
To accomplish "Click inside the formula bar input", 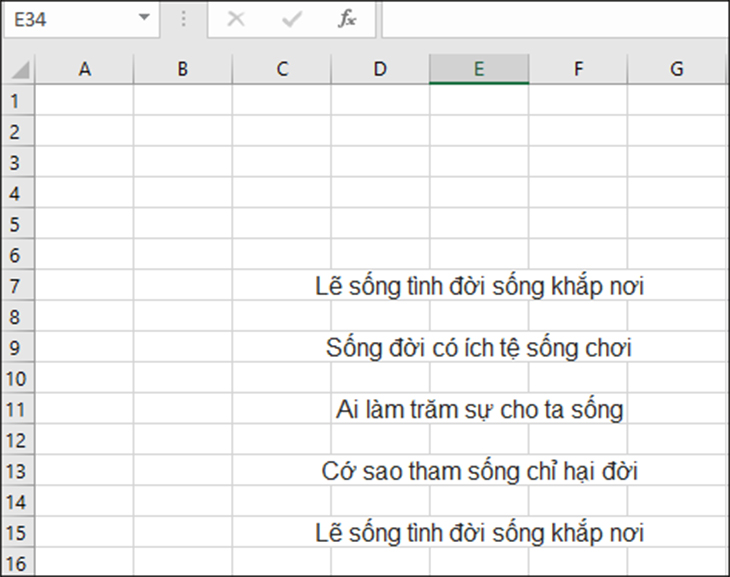I will 556,19.
